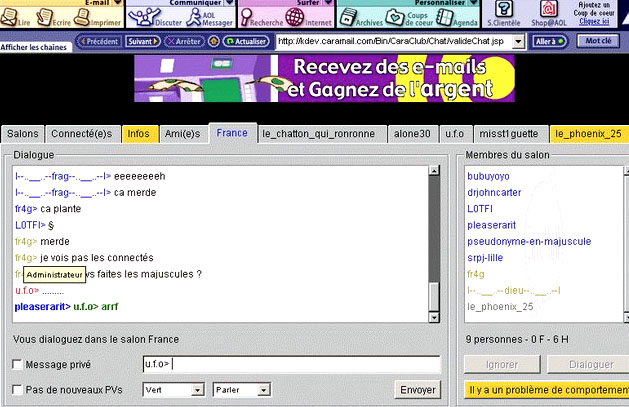Open the le_chatton_qui_ronronne chat tab

pyautogui.click(x=318, y=133)
